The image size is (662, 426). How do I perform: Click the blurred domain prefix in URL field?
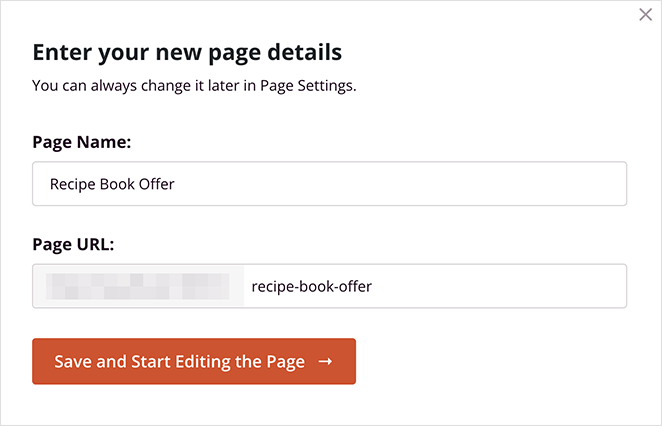pyautogui.click(x=138, y=287)
